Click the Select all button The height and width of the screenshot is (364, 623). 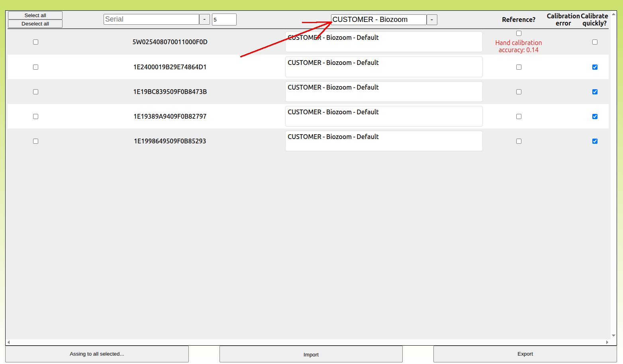coord(35,15)
